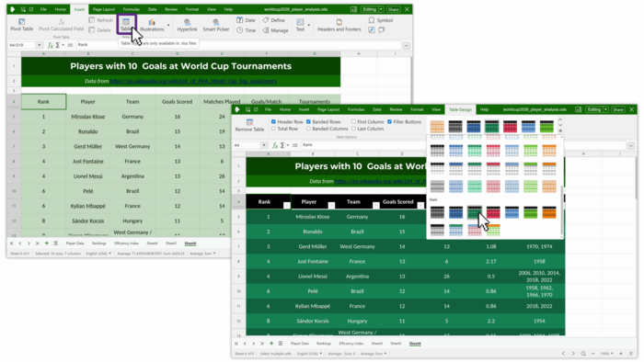Open sheet list icon in front window
Viewport: 644px width, 362px height.
click(x=281, y=343)
